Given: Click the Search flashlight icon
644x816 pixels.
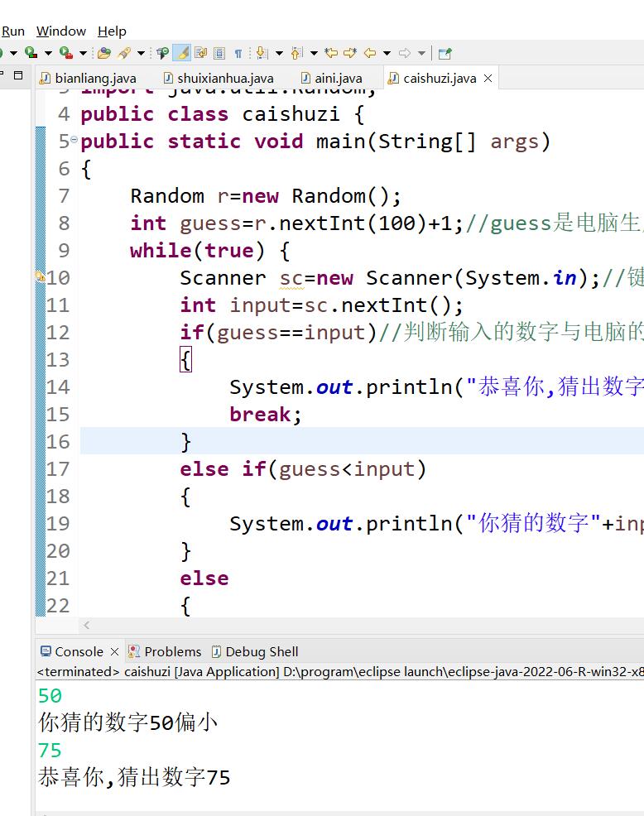Looking at the screenshot, I should click(x=124, y=53).
